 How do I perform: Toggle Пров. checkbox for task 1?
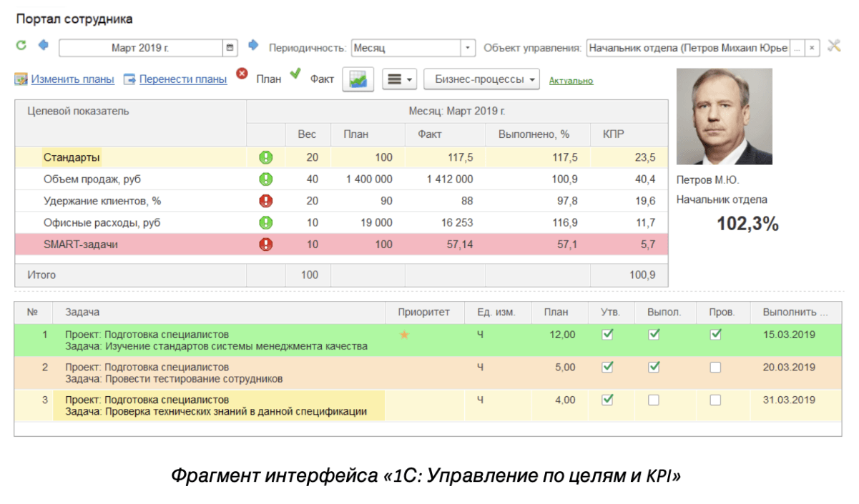(x=715, y=334)
